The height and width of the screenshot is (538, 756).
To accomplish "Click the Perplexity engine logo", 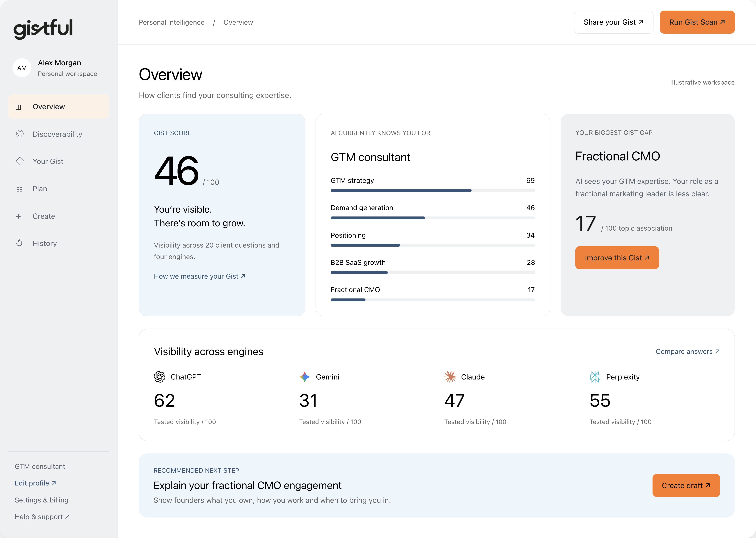I will point(595,377).
